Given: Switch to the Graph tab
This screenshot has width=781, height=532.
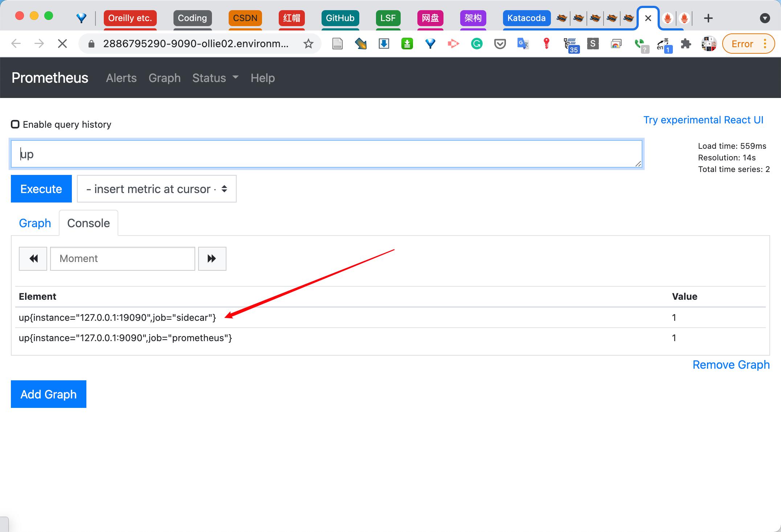Looking at the screenshot, I should (35, 223).
